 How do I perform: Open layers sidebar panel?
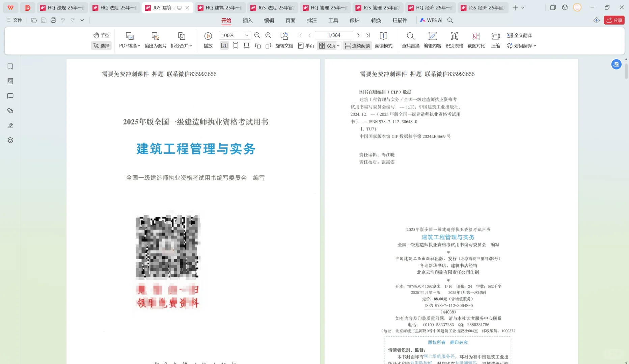coord(10,140)
